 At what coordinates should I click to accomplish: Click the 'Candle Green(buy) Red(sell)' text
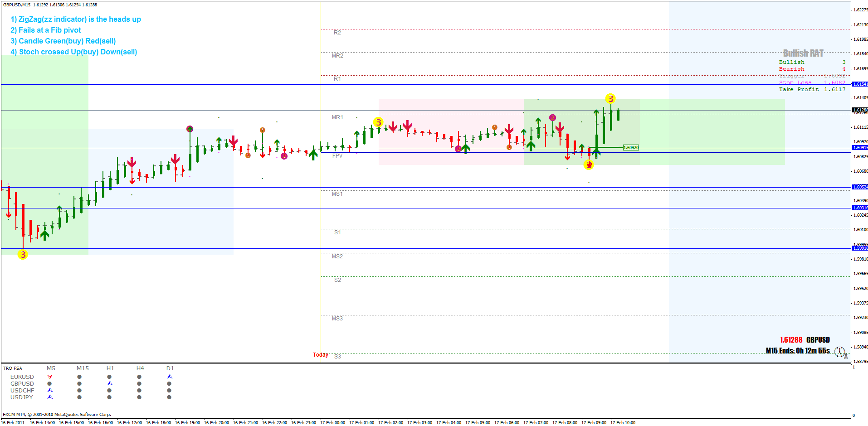[63, 41]
